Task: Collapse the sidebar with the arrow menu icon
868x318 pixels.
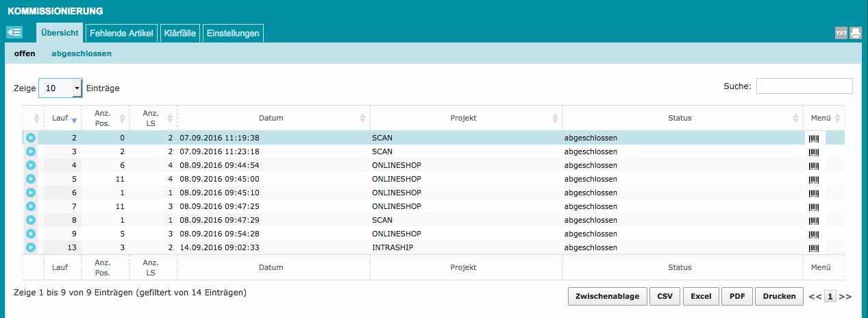Action: click(14, 32)
